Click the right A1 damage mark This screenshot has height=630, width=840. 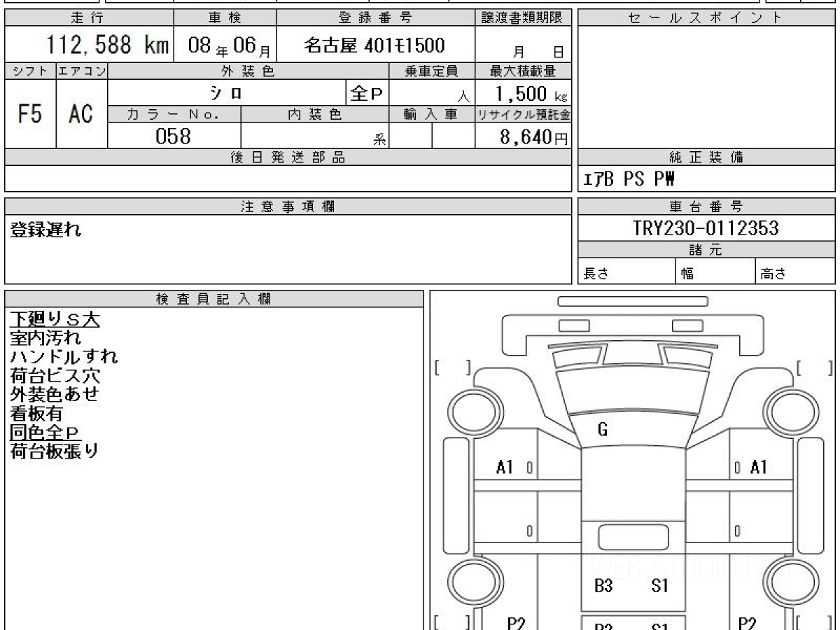click(758, 468)
